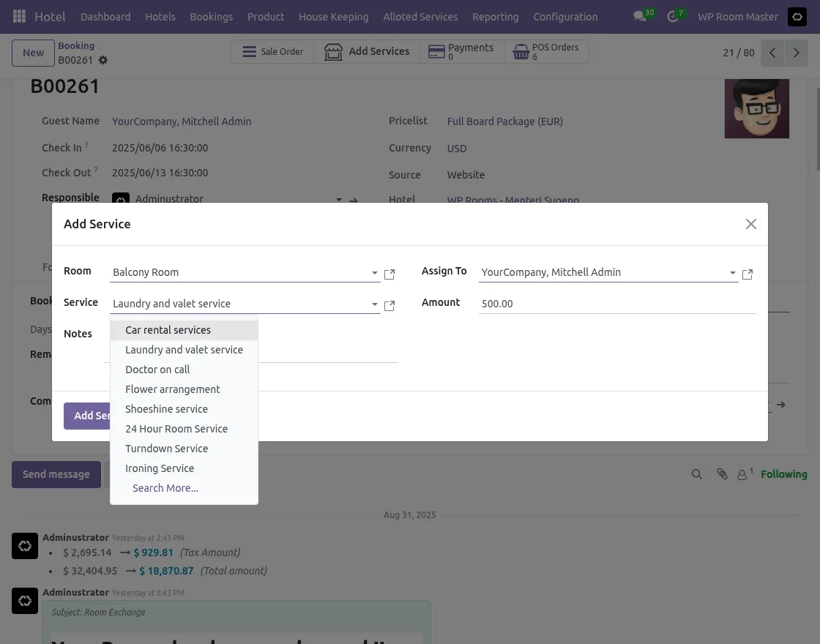Select Turndown Service from the service options

coord(167,448)
